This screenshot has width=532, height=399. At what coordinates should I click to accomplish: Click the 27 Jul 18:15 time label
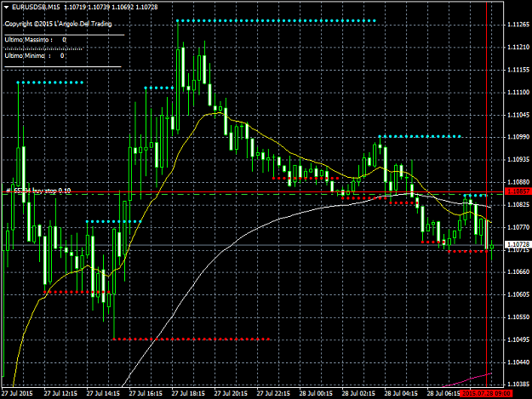[188, 394]
